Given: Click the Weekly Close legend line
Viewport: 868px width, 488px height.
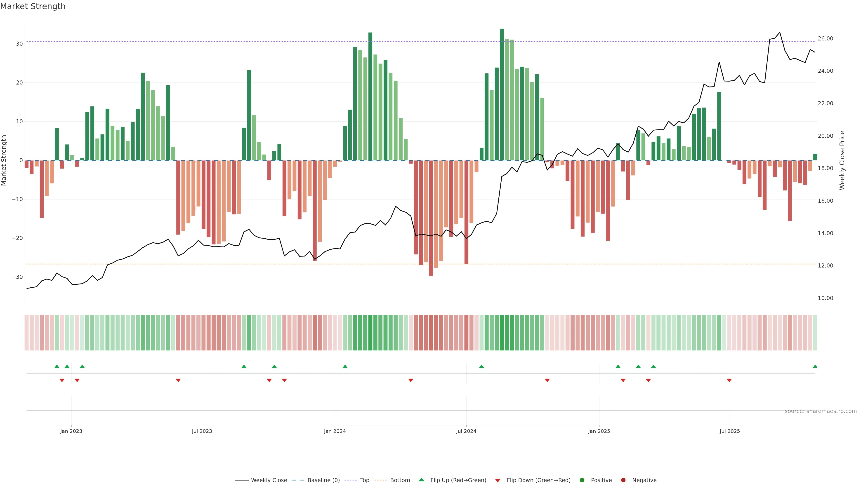Looking at the screenshot, I should 242,480.
